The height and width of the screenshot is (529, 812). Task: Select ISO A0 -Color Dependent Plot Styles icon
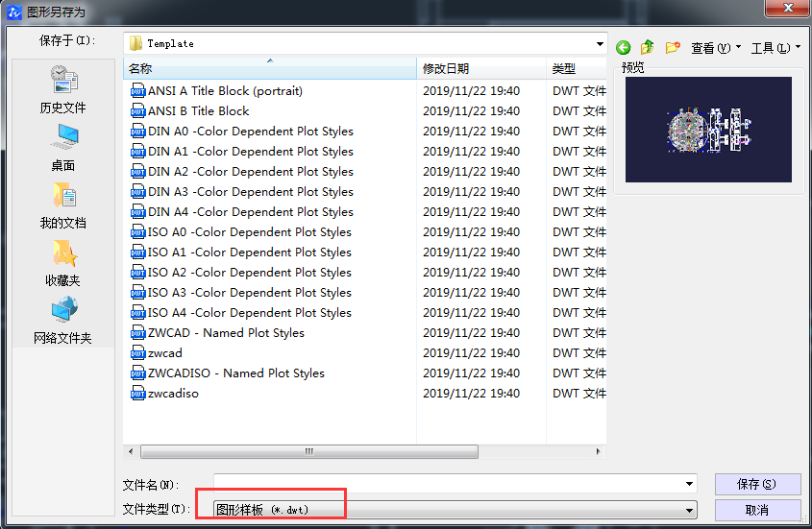coord(137,232)
